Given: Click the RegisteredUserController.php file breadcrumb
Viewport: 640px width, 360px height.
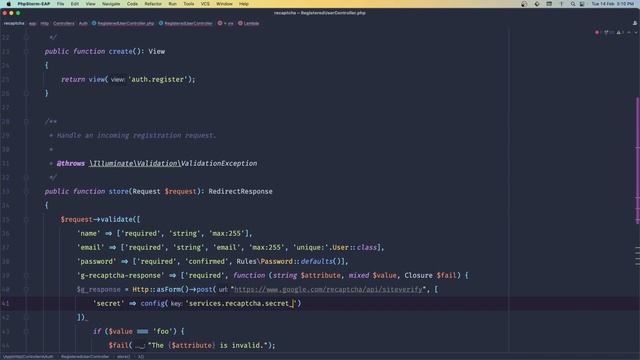Looking at the screenshot, I should pos(123,23).
